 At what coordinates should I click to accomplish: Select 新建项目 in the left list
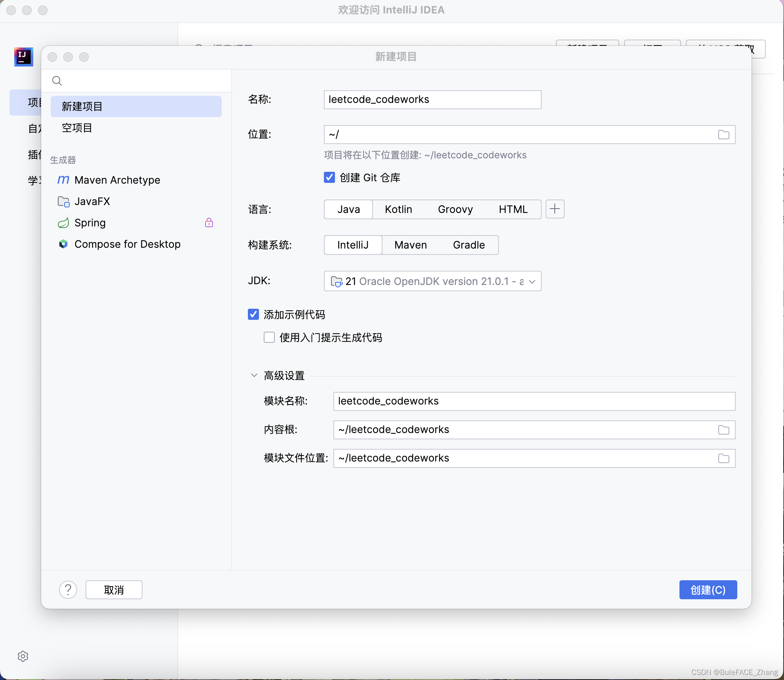coord(136,106)
